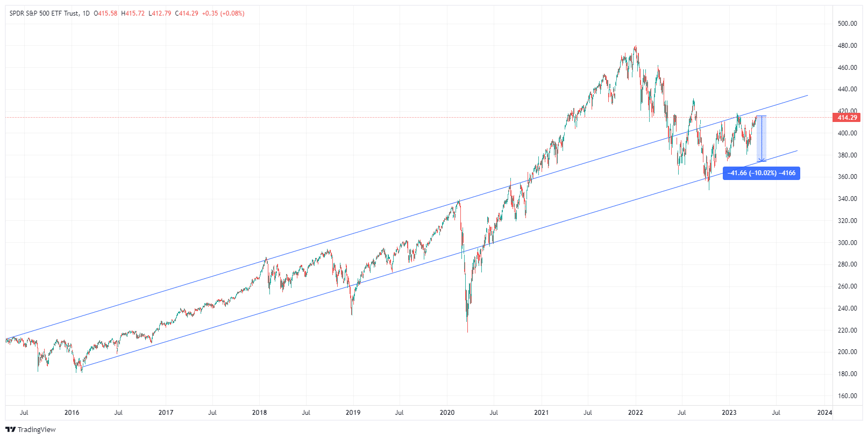Click the open value O415.58

click(105, 13)
